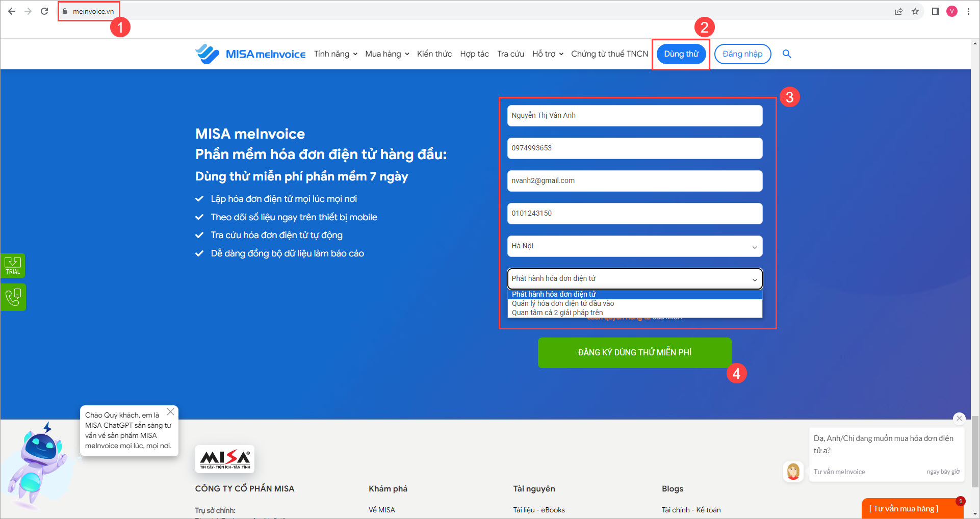This screenshot has width=980, height=519.
Task: Click the Đăng nhập button
Action: 742,54
